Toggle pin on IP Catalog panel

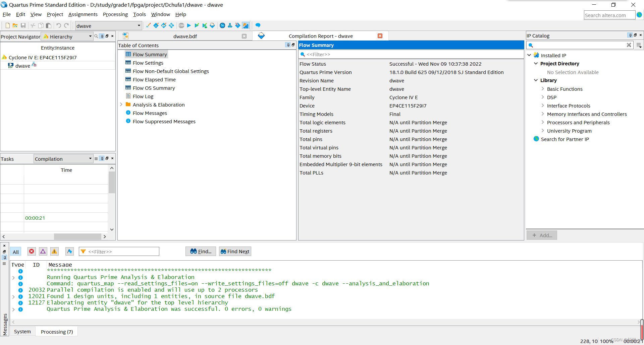tap(630, 35)
